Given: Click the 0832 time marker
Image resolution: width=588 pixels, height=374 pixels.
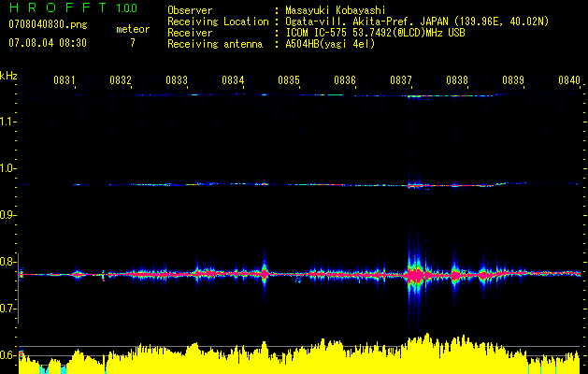Looking at the screenshot, I should click(121, 79).
